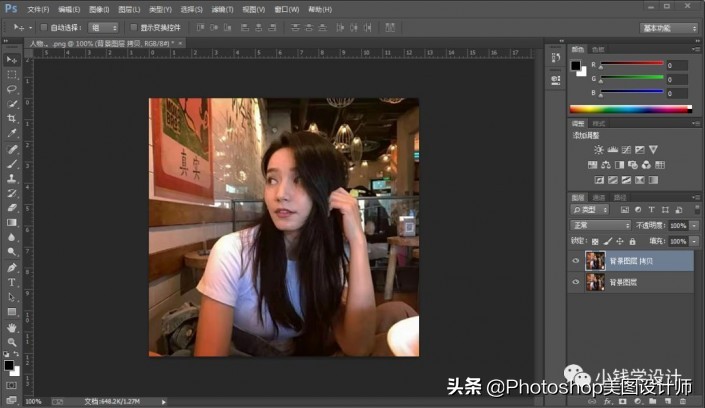This screenshot has width=705, height=408.
Task: Switch to the 样式 tab
Action: pyautogui.click(x=598, y=123)
